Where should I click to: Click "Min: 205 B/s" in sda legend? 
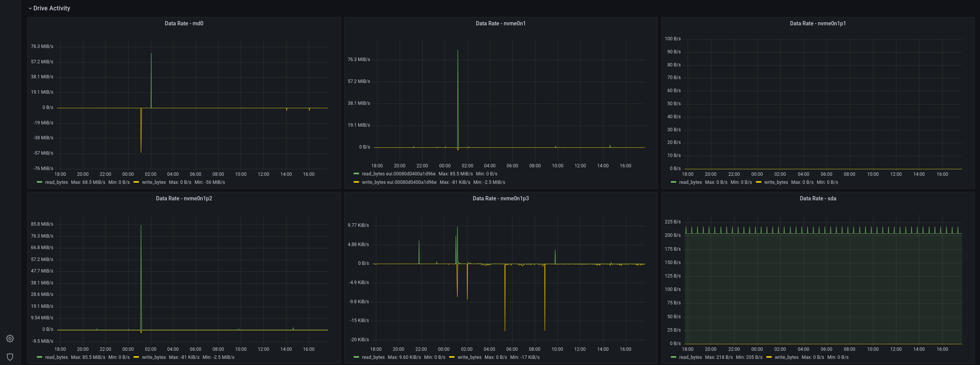tap(749, 357)
